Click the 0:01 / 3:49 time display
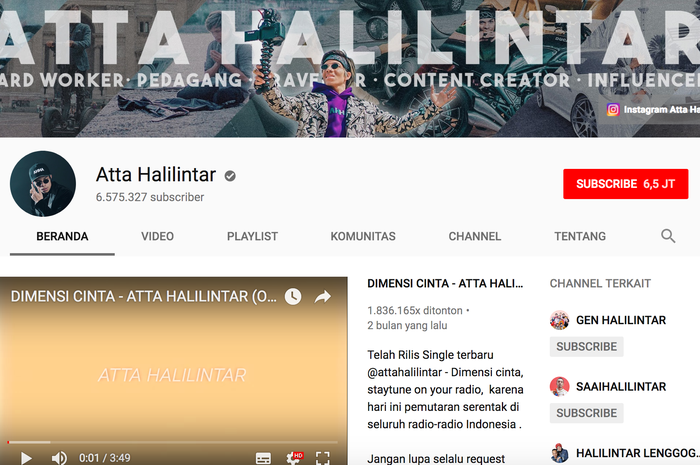The image size is (700, 465). 104,458
